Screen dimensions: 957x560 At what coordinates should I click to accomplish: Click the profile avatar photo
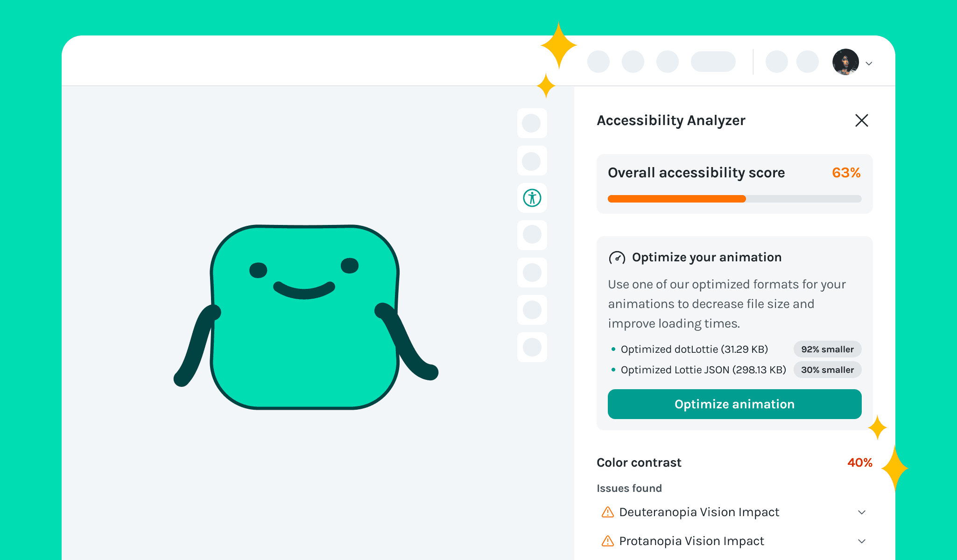click(846, 63)
